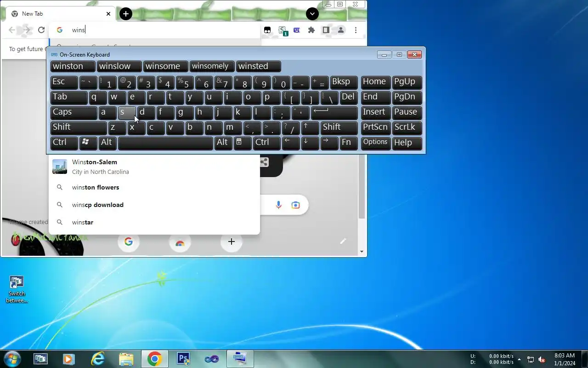The image size is (588, 368).
Task: Choose prediction word winston
Action: click(73, 66)
